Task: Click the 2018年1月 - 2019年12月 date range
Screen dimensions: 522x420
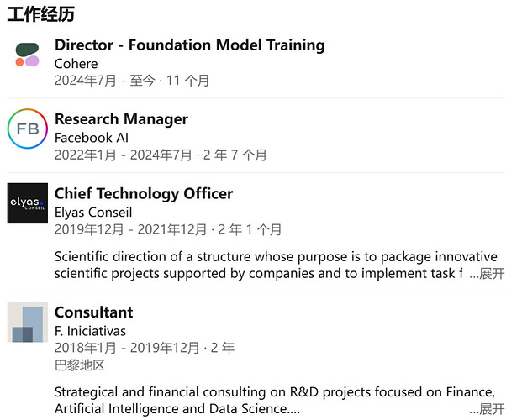Action: pyautogui.click(x=127, y=348)
